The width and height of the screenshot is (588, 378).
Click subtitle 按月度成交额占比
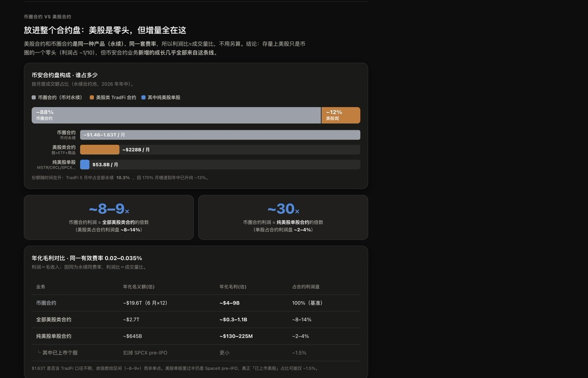(83, 84)
